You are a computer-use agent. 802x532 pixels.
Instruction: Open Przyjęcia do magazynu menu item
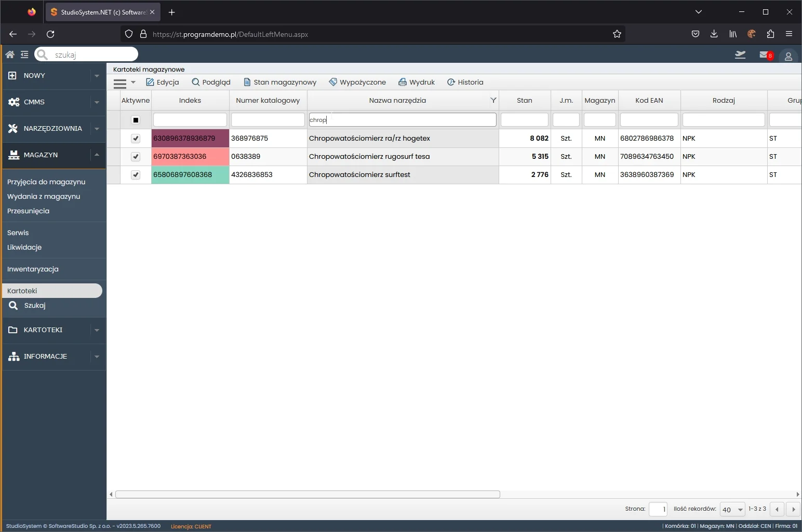[x=46, y=182]
